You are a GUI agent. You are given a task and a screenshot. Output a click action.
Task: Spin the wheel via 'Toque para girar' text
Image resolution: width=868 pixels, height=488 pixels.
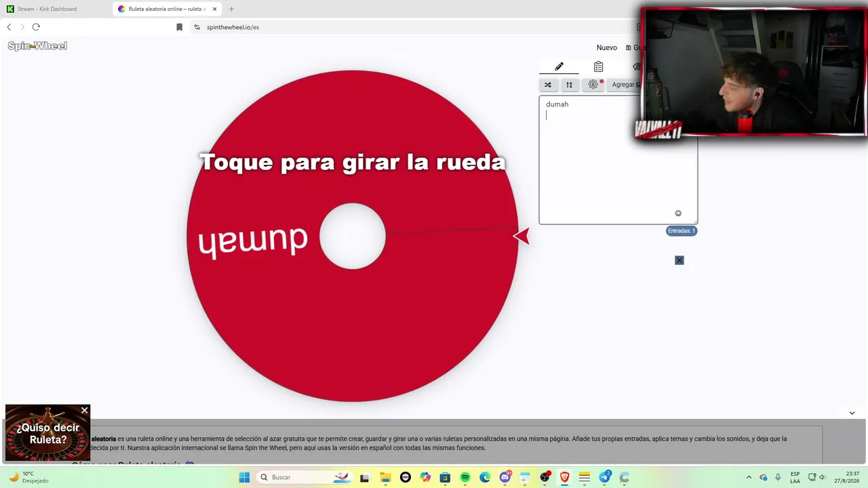353,162
